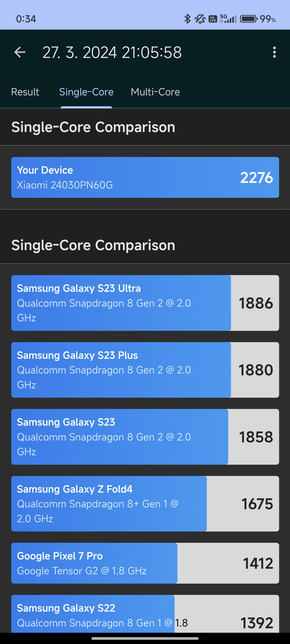Tap the battery icon in status bar
Screen dimensions: 290x644
pyautogui.click(x=248, y=19)
